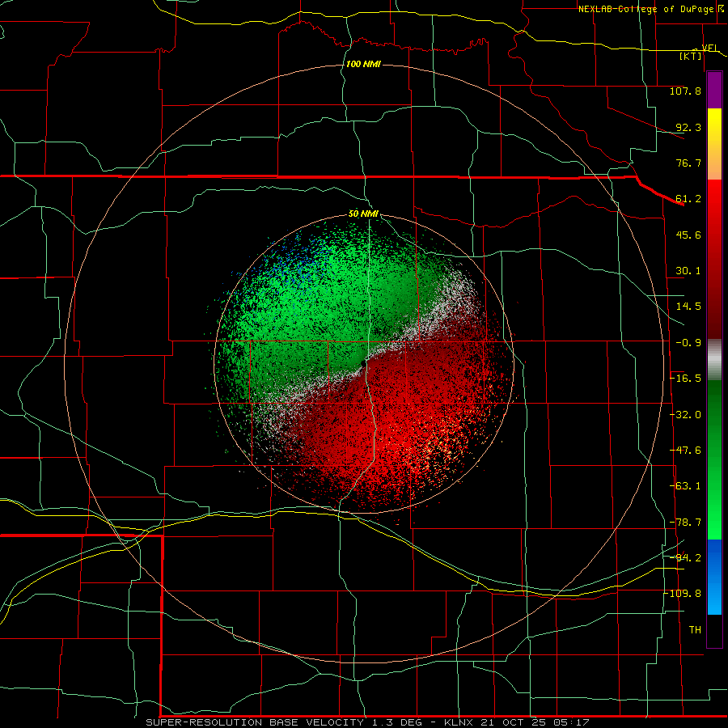Select the 76.7 legend value
This screenshot has width=728, height=728.
tap(688, 163)
